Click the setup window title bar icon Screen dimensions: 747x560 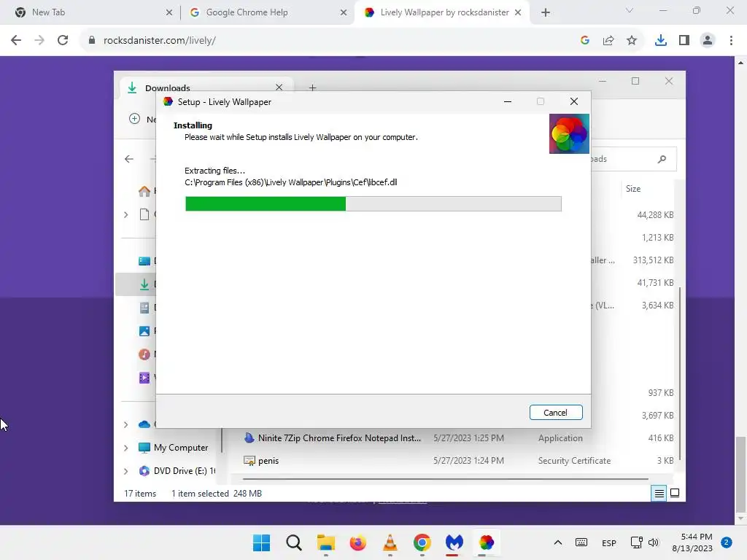tap(168, 102)
